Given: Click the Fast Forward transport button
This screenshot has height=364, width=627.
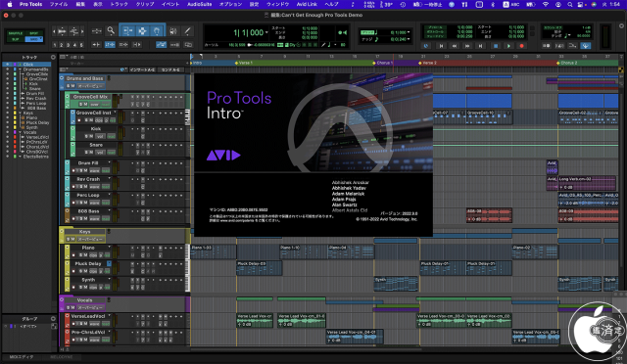Looking at the screenshot, I should tap(467, 46).
